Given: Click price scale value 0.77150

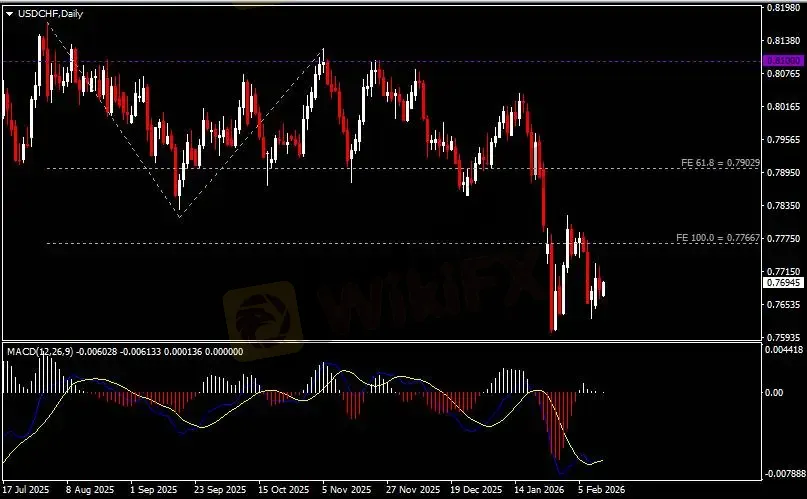Looking at the screenshot, I should point(783,271).
